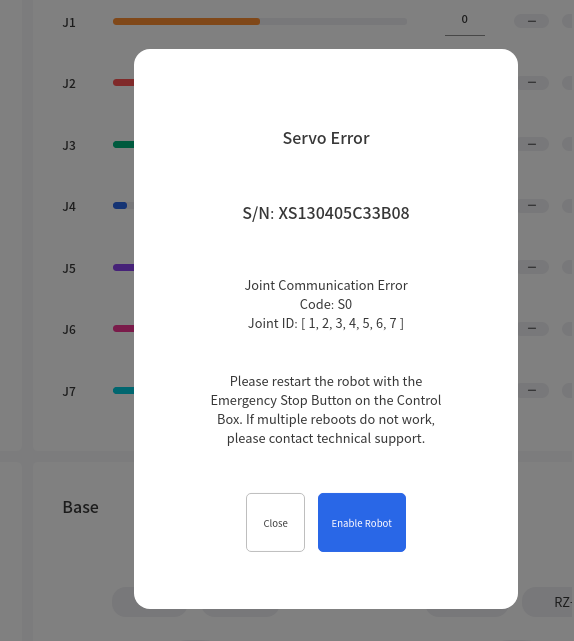This screenshot has height=641, width=574.
Task: Click the purple J5 joint slider
Action: point(123,267)
